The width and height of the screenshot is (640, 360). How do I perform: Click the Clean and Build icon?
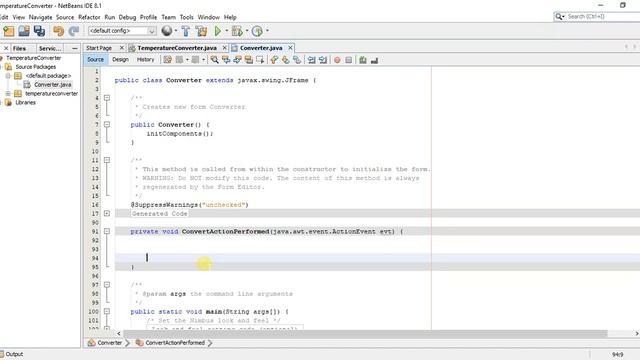(201, 31)
